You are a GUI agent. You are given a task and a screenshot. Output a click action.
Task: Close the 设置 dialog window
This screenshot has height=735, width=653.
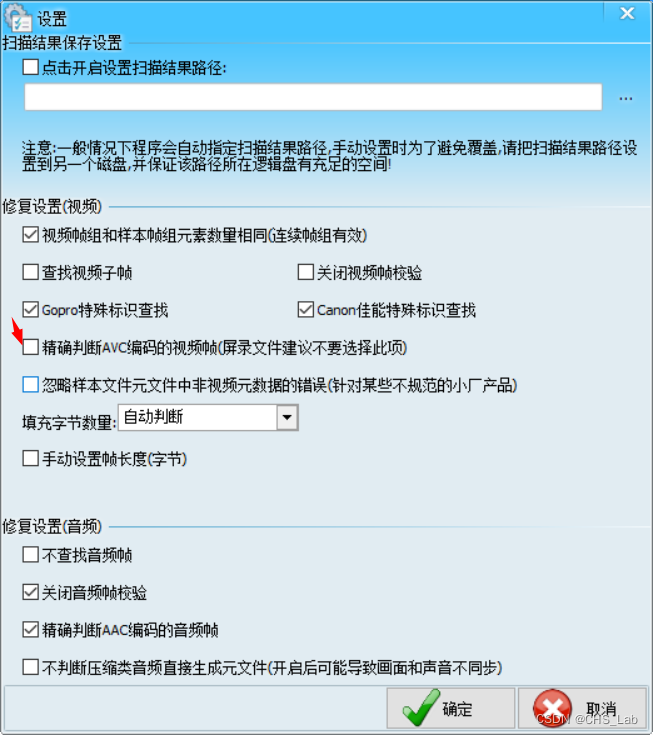click(627, 13)
